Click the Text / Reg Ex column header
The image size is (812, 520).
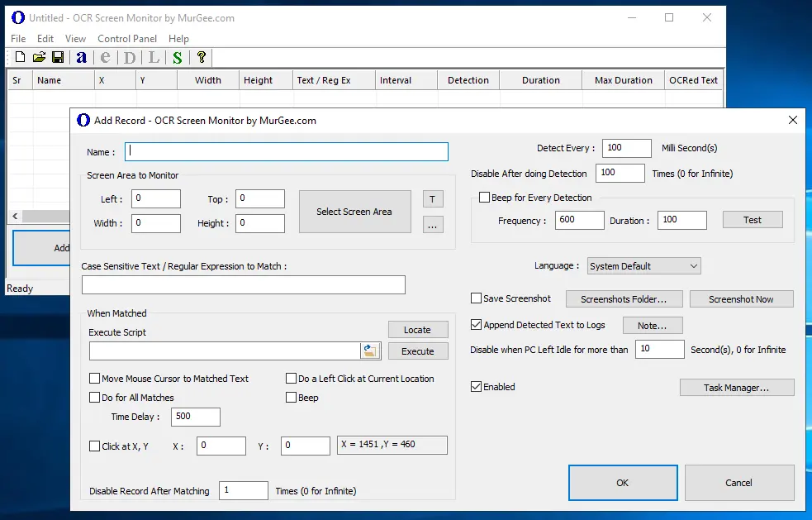pyautogui.click(x=334, y=80)
